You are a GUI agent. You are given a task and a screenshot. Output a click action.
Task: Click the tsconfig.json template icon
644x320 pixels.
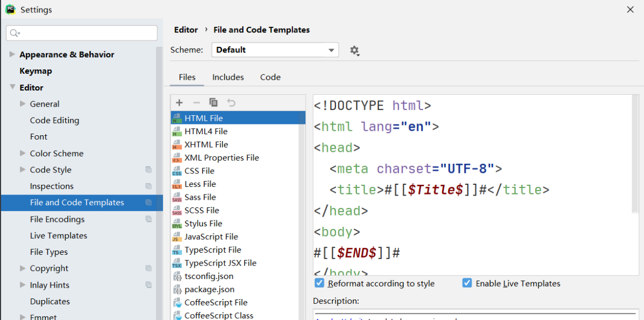[x=178, y=277]
